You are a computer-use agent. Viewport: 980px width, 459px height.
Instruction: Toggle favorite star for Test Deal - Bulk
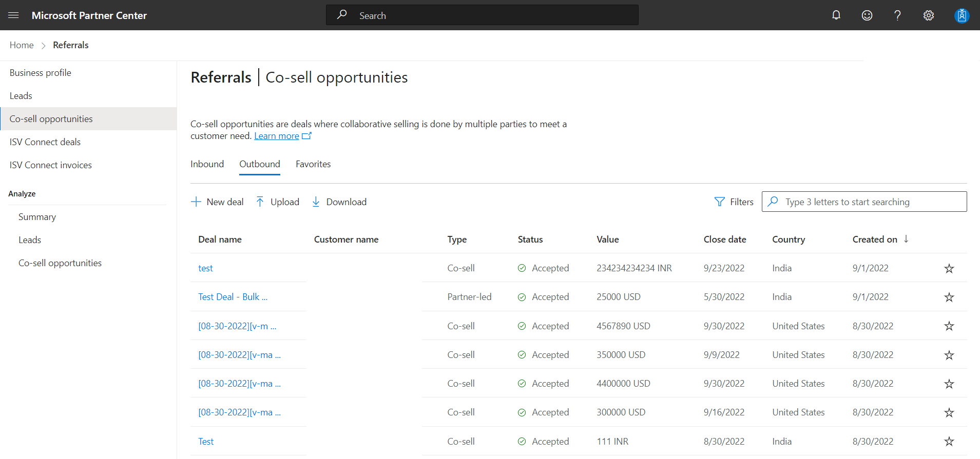click(x=949, y=297)
